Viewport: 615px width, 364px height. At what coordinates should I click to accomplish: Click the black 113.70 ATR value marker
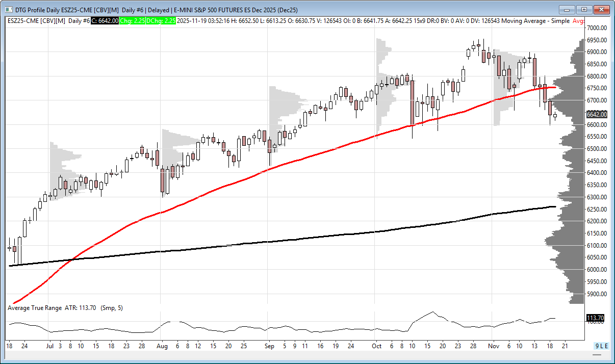[595, 318]
